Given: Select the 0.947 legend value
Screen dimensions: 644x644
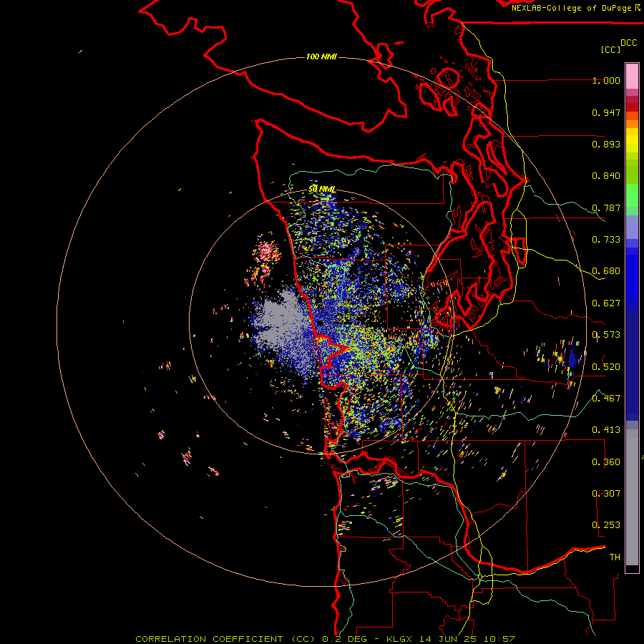Looking at the screenshot, I should coord(606,112).
